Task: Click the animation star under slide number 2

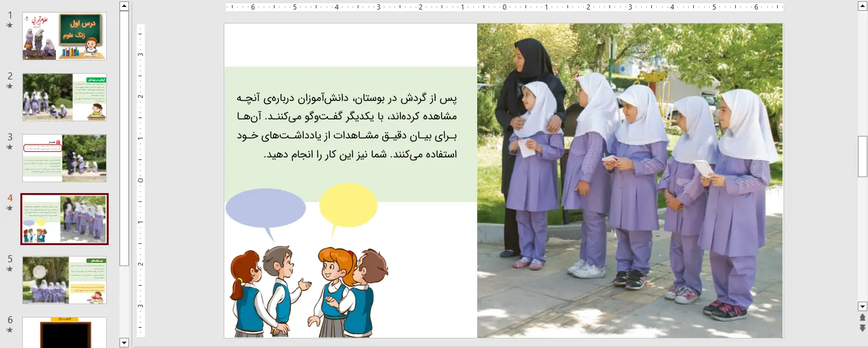Action: tap(10, 86)
